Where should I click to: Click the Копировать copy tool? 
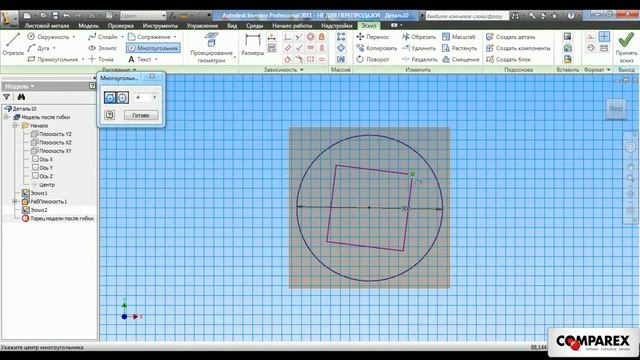pyautogui.click(x=376, y=48)
